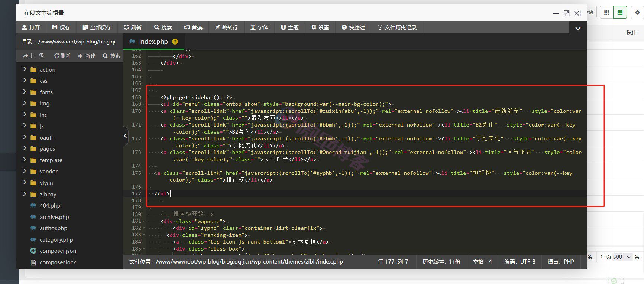Change language via 语言: PHP

pos(561,262)
